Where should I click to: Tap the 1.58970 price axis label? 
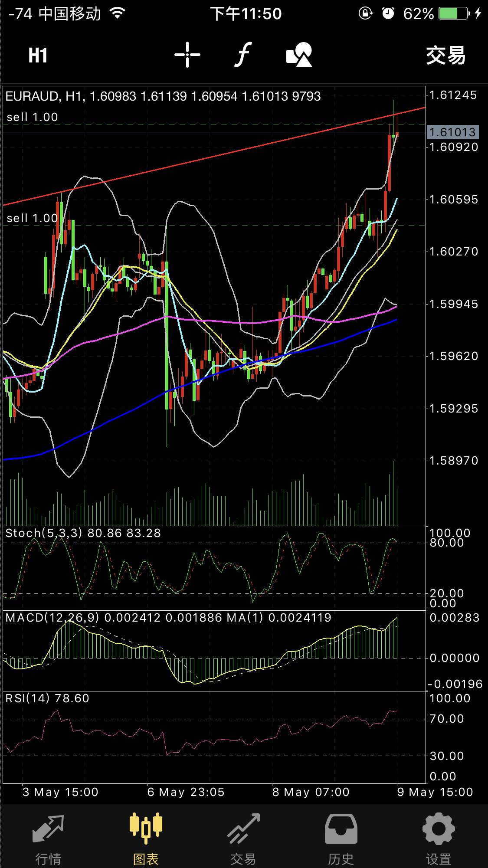pyautogui.click(x=453, y=461)
